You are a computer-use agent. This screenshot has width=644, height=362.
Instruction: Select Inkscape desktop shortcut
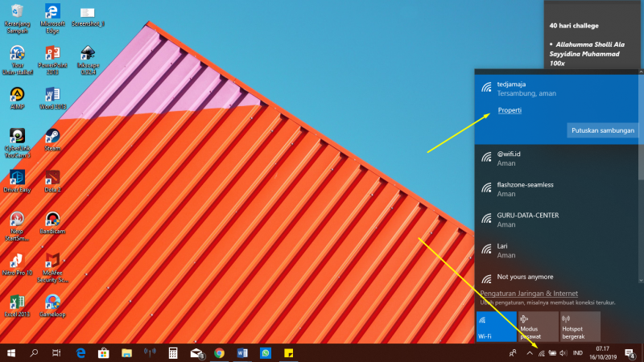88,60
